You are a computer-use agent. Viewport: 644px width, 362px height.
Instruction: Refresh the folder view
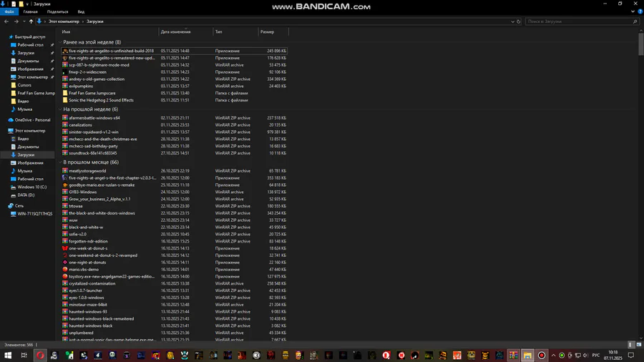pos(519,21)
